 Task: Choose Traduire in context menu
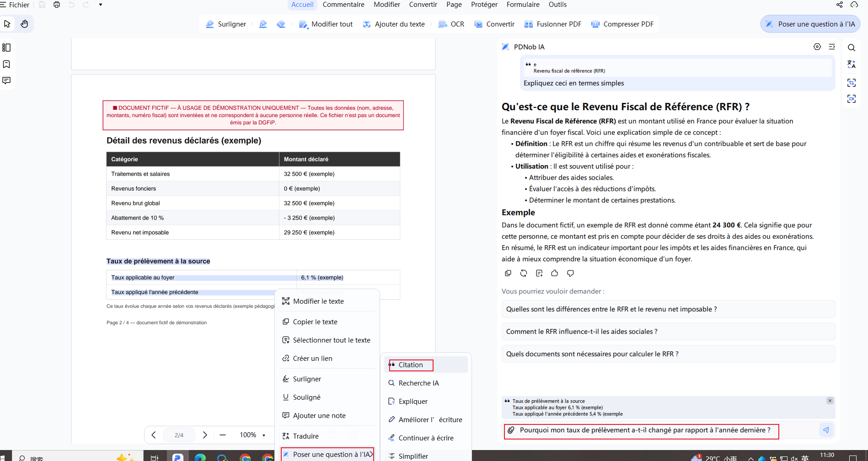[x=327, y=436]
